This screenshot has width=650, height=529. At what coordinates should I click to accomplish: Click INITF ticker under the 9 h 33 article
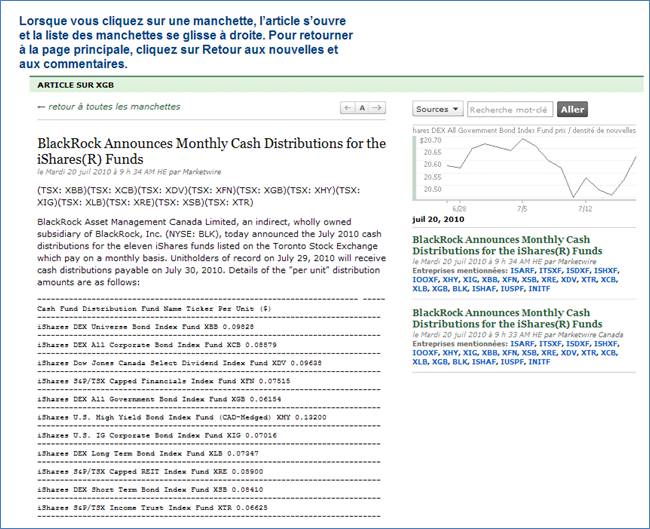pyautogui.click(x=539, y=362)
